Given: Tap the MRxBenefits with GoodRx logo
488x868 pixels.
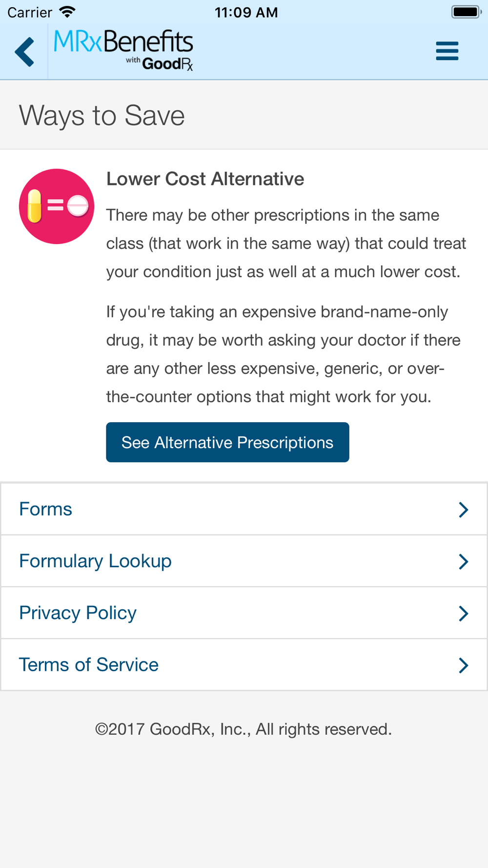Looking at the screenshot, I should click(123, 50).
